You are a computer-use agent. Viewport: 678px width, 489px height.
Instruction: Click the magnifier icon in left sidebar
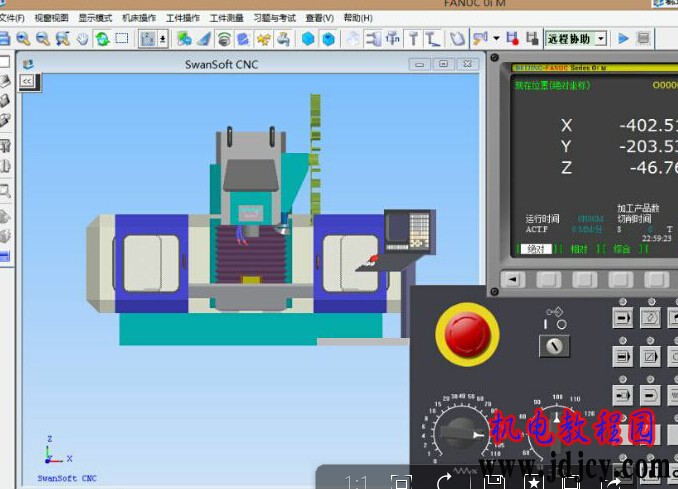pyautogui.click(x=5, y=190)
